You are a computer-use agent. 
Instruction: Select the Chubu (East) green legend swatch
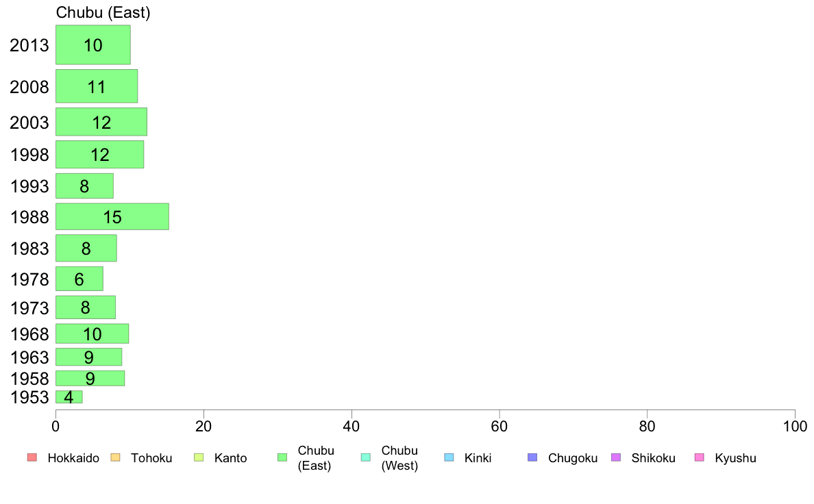(x=282, y=457)
